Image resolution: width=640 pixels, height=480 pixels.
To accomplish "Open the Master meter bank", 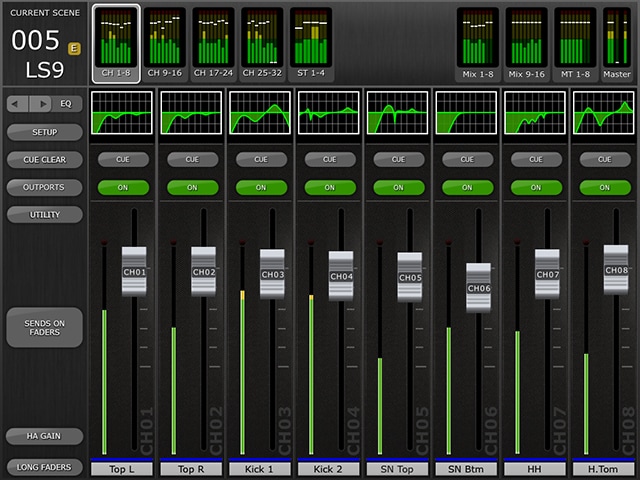I will 616,43.
